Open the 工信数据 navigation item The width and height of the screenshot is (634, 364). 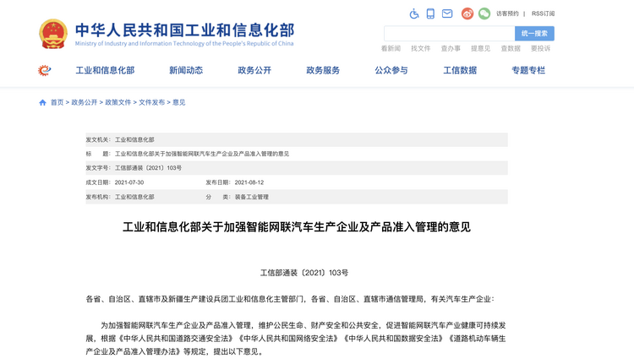(x=460, y=70)
